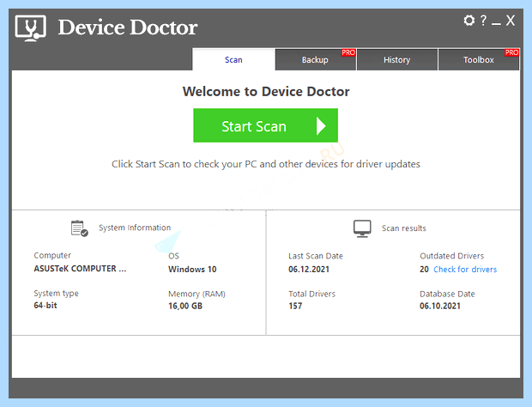Click the green Start Scan button
The width and height of the screenshot is (532, 407).
(x=266, y=125)
